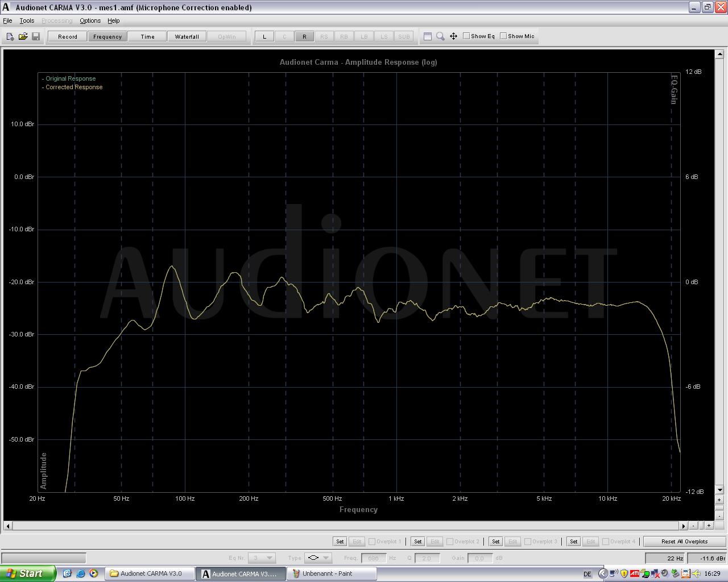The width and height of the screenshot is (728, 582).
Task: Open the Processing menu
Action: click(57, 20)
